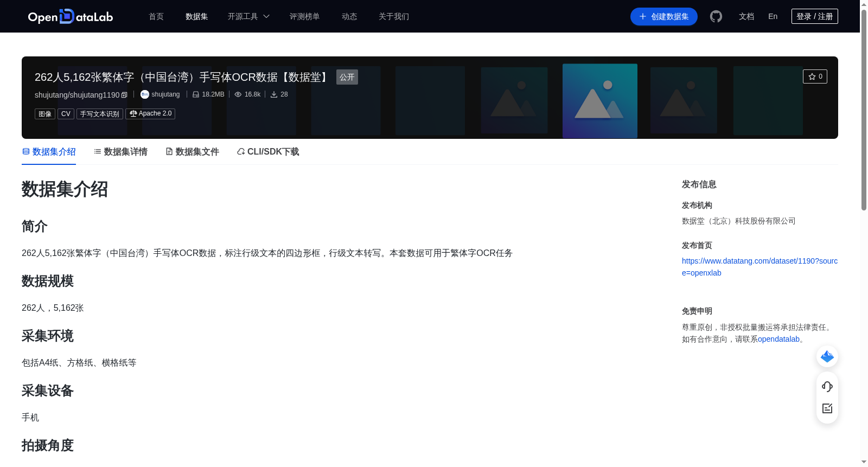Viewport: 868px width, 467px height.
Task: Open 动态 navigation item
Action: 349,16
